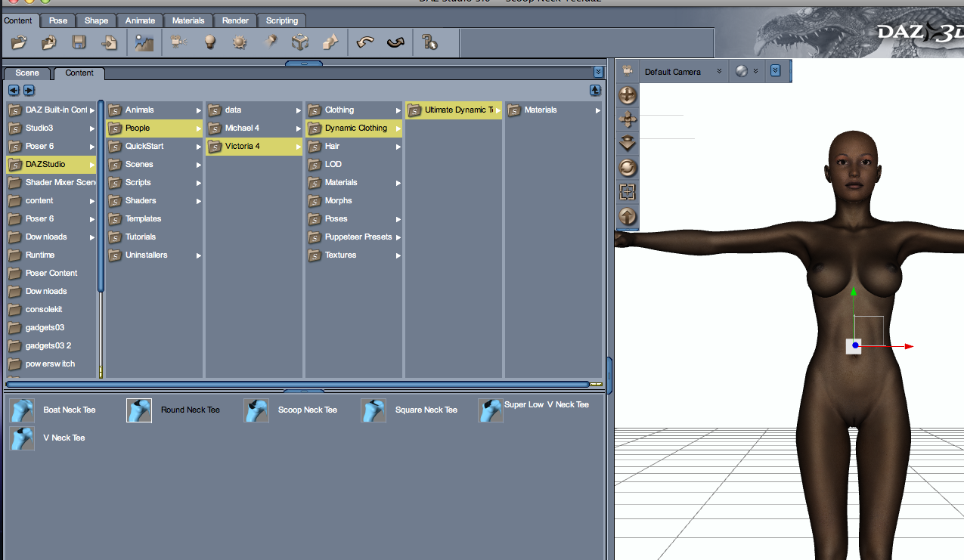964x560 pixels.
Task: Open the Scene tab
Action: tap(27, 73)
